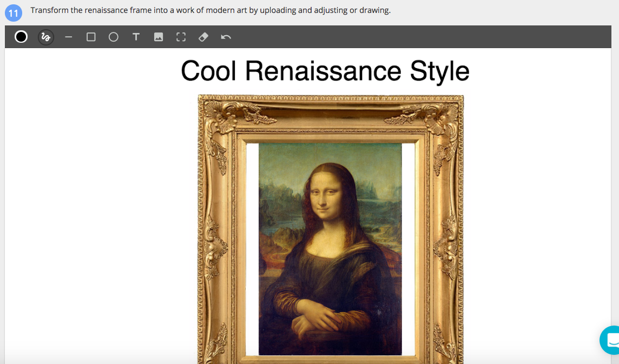Undo the last drawing action
Image resolution: width=619 pixels, height=364 pixels.
pyautogui.click(x=226, y=37)
